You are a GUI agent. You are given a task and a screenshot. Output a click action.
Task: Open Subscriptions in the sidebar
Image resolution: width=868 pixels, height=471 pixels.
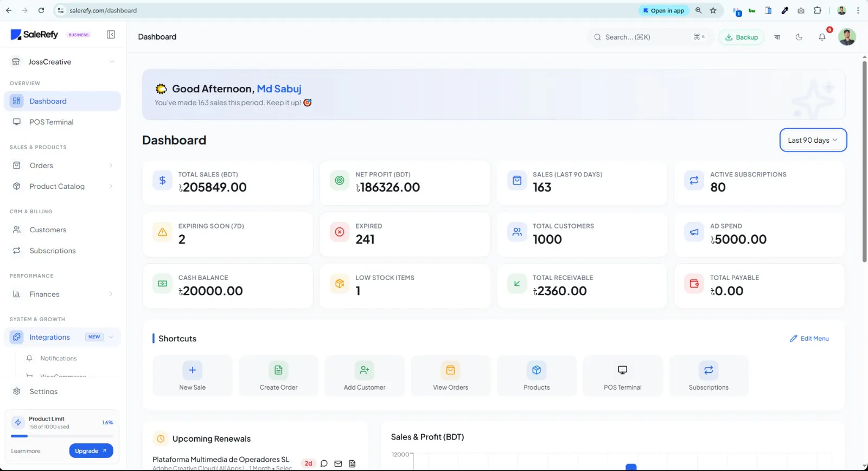62,251
